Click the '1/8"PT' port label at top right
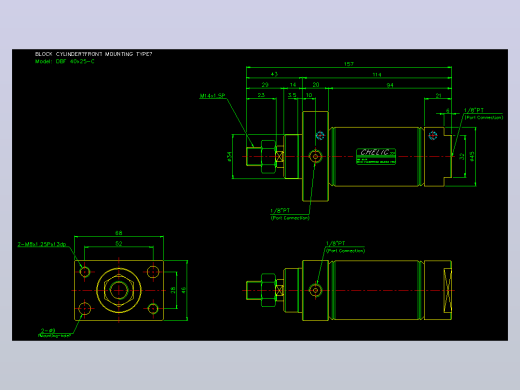The image size is (520, 390). (x=474, y=110)
